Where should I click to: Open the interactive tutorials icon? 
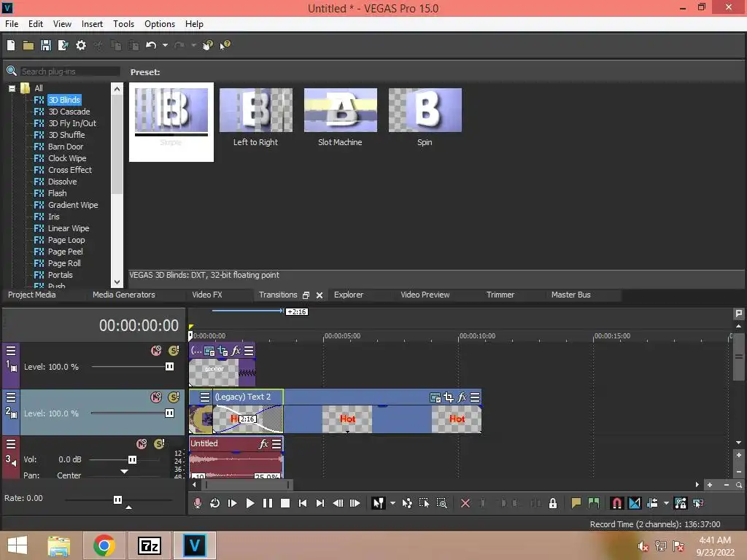(x=207, y=45)
